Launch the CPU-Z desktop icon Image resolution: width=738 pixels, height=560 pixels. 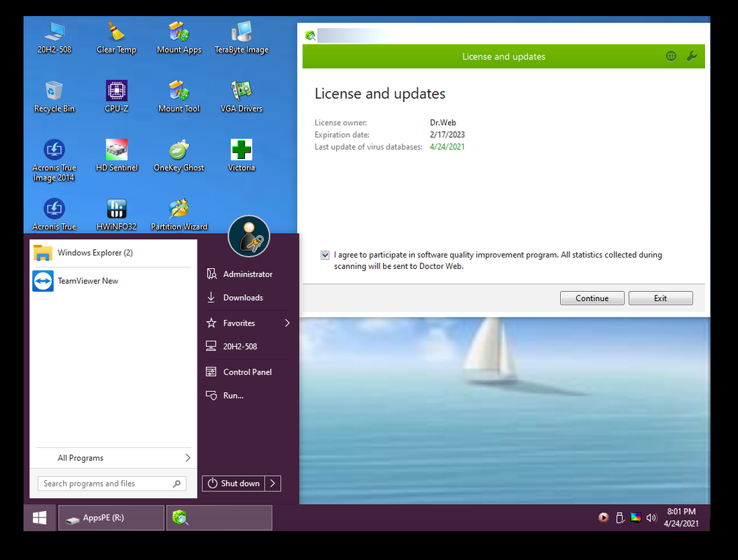pyautogui.click(x=116, y=97)
